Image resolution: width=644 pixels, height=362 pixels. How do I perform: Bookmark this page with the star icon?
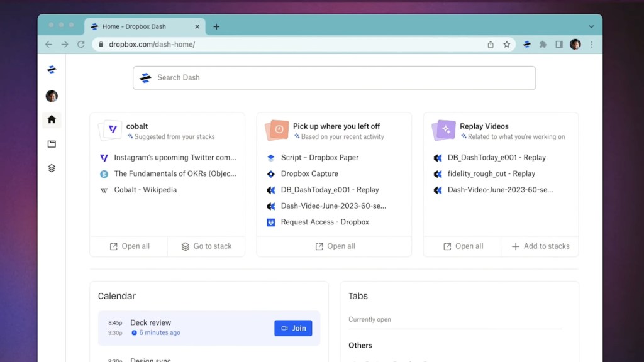point(507,45)
